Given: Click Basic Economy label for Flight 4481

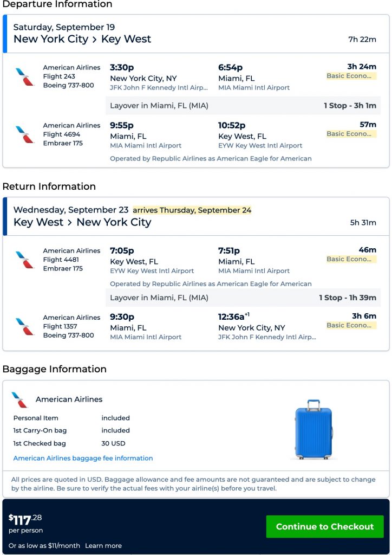Looking at the screenshot, I should 351,259.
